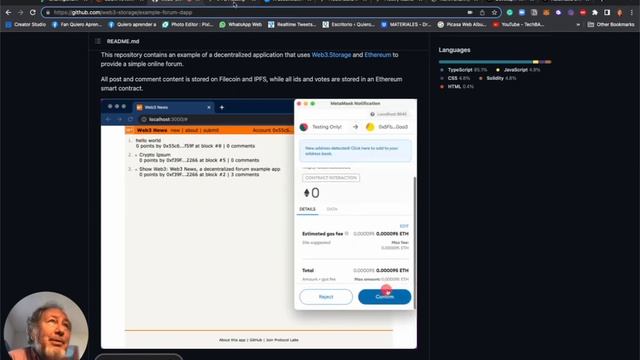
Task: Go back using the browser back arrow
Action: 9,13
